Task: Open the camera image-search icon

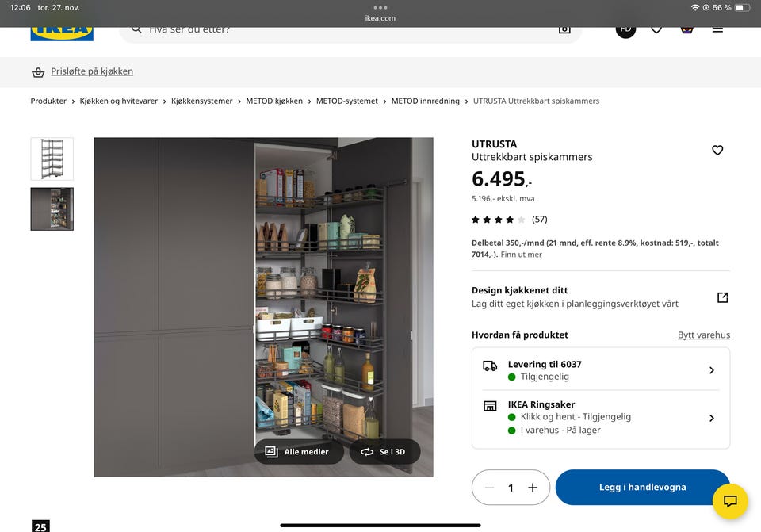Action: [x=564, y=29]
